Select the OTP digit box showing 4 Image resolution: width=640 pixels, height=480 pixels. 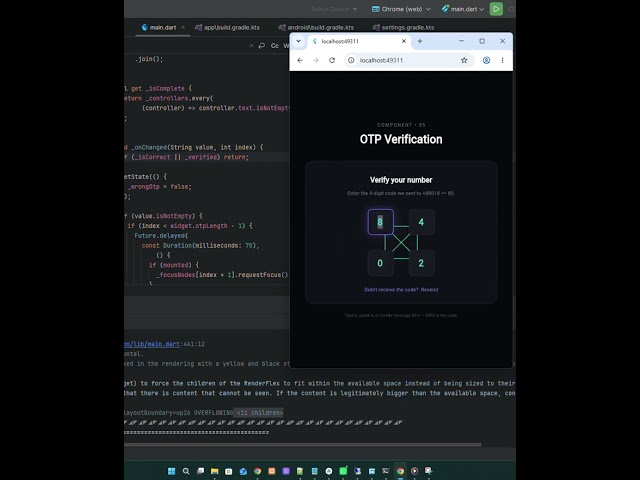click(421, 222)
